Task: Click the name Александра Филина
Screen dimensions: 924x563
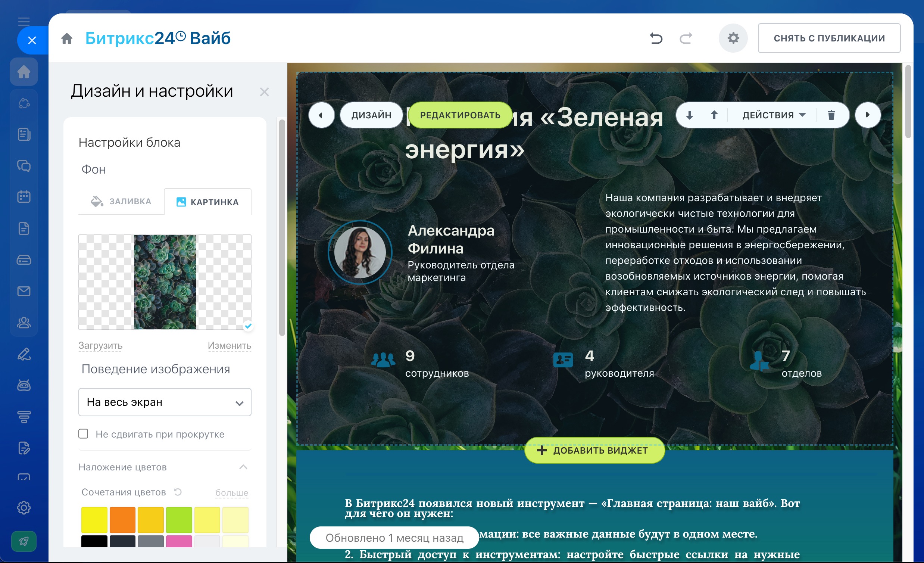Action: (451, 239)
